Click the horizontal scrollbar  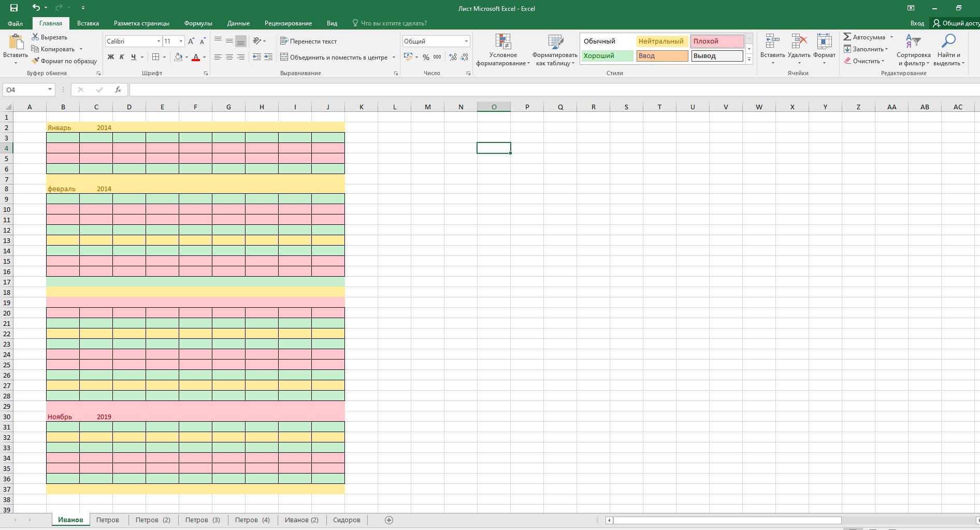727,520
